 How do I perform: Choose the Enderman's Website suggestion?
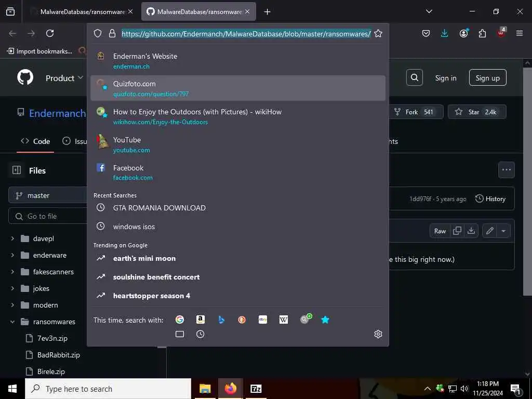point(238,60)
